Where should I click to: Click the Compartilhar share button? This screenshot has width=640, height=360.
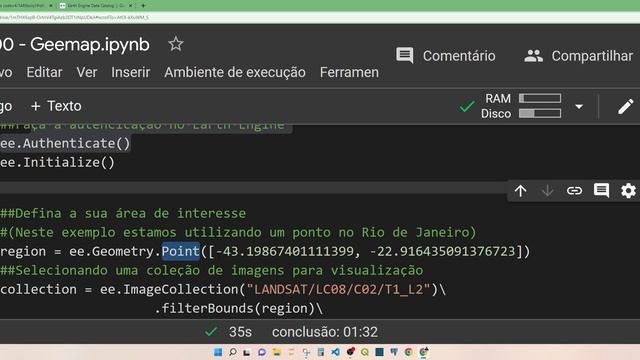[x=578, y=56]
